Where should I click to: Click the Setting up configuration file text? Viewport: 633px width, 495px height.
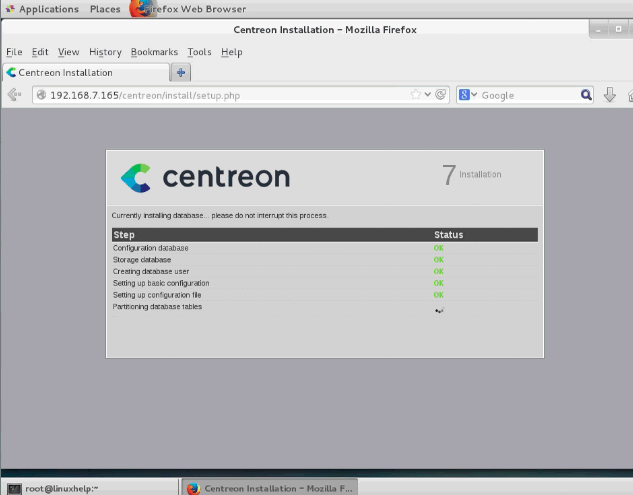tap(157, 295)
